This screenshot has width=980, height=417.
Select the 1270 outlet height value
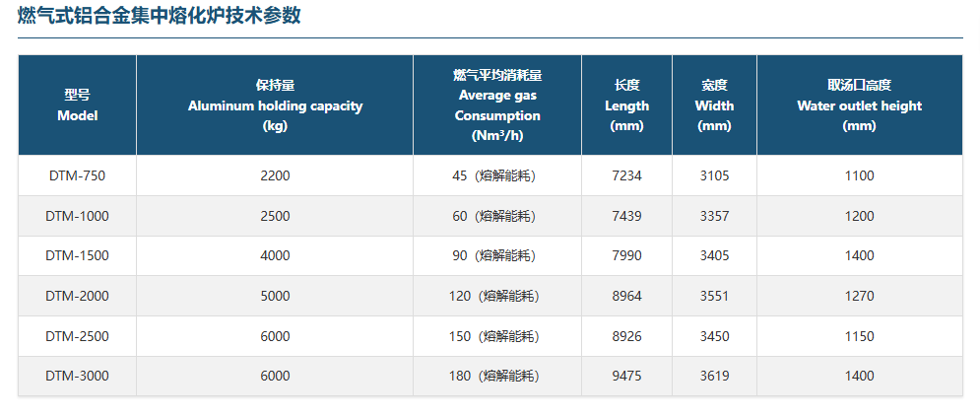859,296
